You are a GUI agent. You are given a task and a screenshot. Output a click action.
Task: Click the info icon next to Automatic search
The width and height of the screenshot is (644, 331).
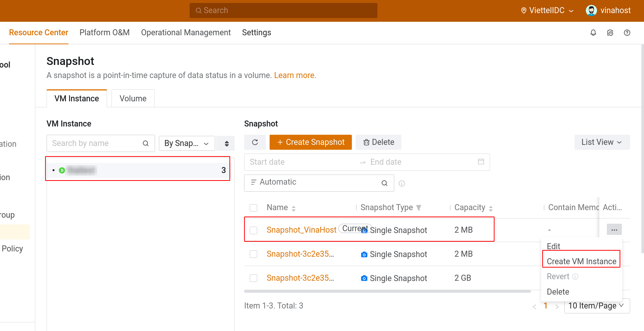pos(402,184)
